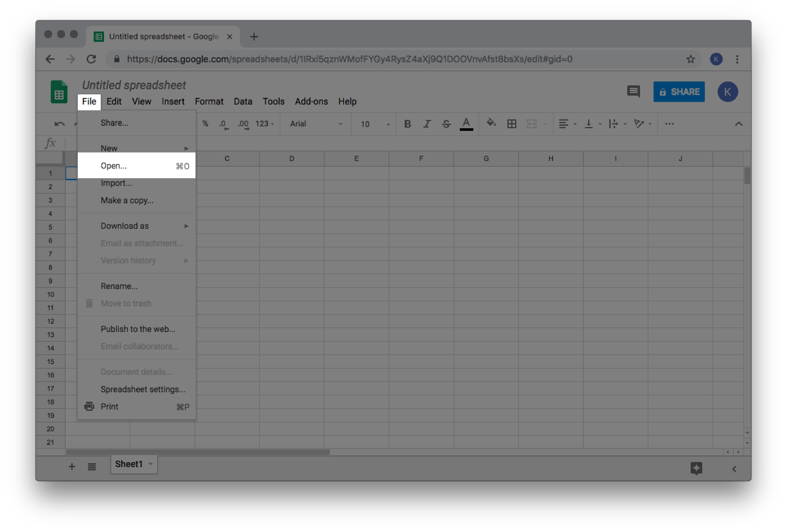Screen dimensions: 787x532
Task: Click the Chrome address bar URL
Action: [x=349, y=59]
